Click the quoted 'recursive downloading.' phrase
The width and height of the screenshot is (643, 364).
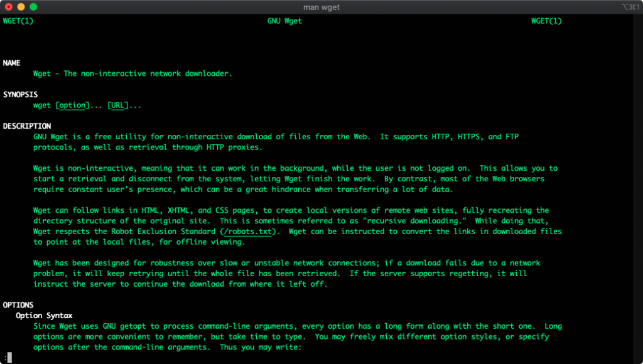414,221
